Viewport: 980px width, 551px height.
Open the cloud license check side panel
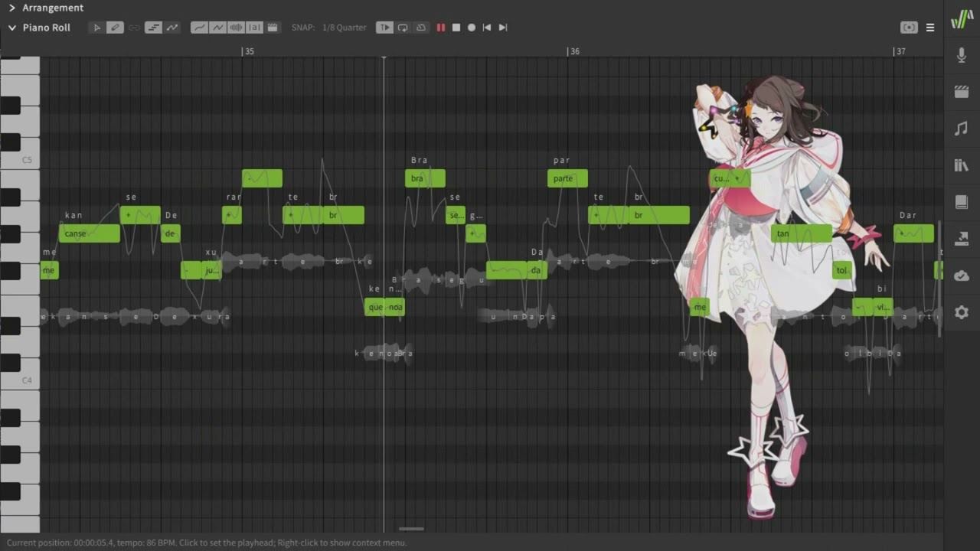point(962,275)
